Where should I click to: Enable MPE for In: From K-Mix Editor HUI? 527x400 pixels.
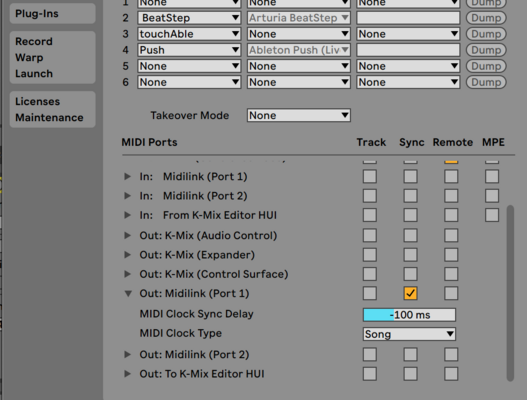pyautogui.click(x=492, y=215)
